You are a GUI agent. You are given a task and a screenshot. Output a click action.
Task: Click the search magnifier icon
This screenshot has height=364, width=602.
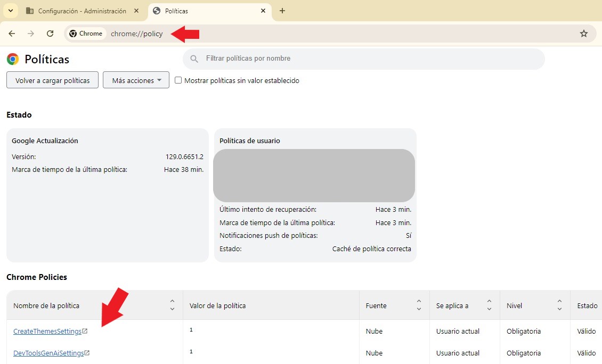194,59
